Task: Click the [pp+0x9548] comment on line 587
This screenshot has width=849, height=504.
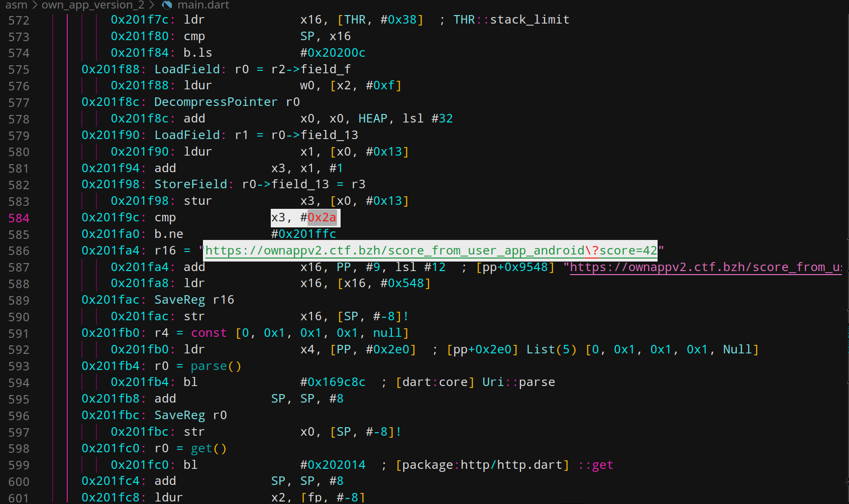Action: 515,267
